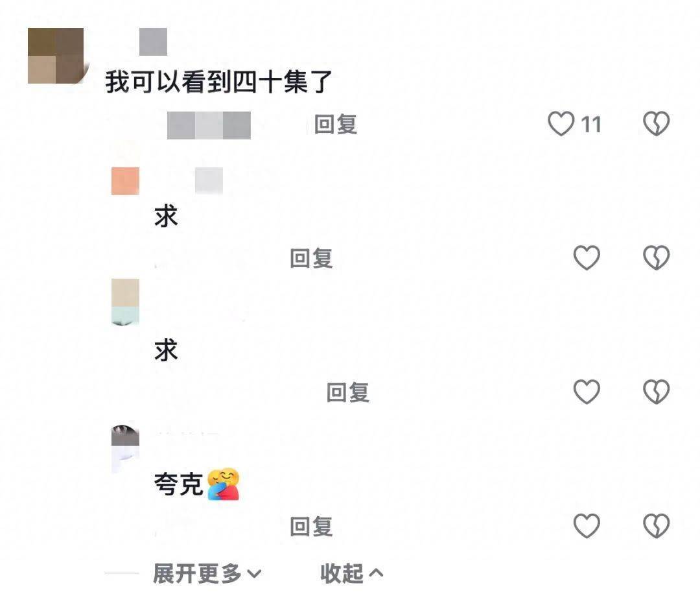This screenshot has width=700, height=594.
Task: Like the second '求' reply
Action: [x=587, y=392]
